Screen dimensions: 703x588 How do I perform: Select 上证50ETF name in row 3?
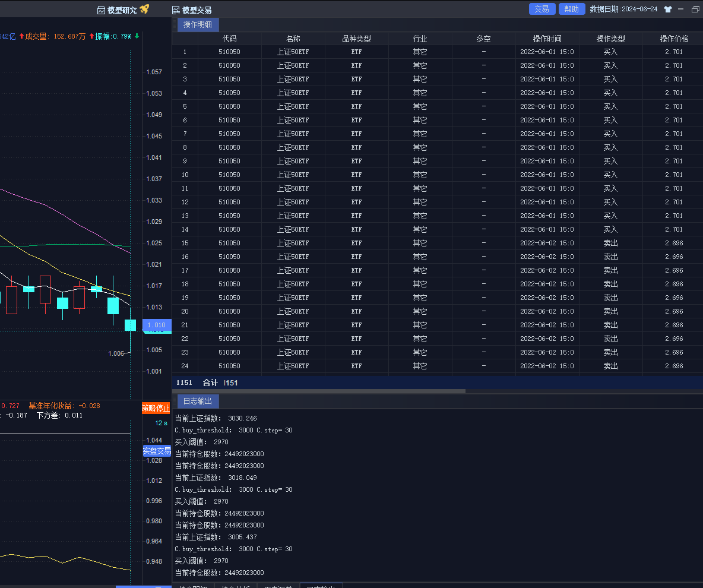click(x=293, y=79)
